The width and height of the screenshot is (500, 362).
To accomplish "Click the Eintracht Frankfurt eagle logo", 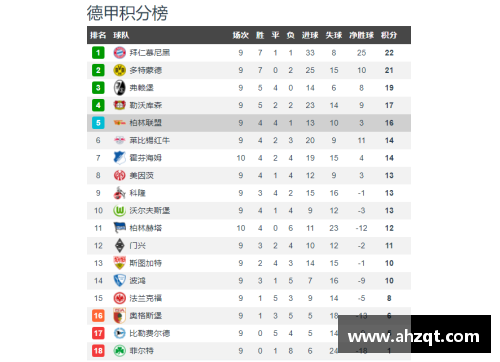I will (119, 298).
